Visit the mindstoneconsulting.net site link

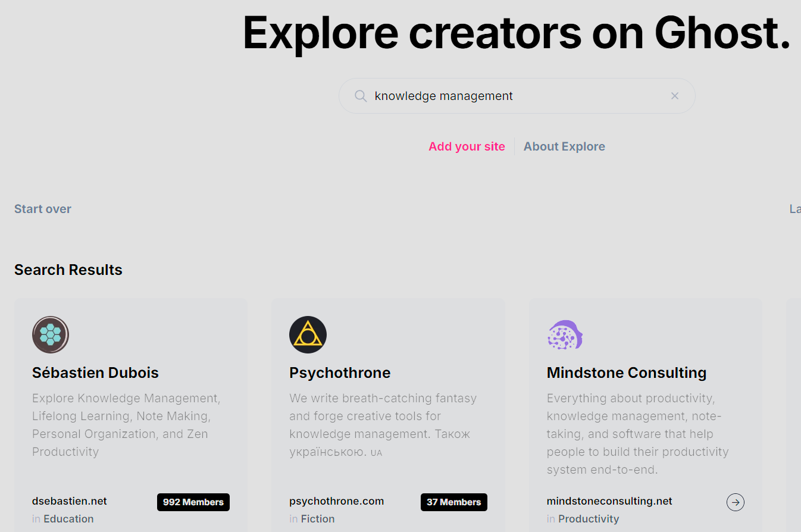(x=609, y=500)
